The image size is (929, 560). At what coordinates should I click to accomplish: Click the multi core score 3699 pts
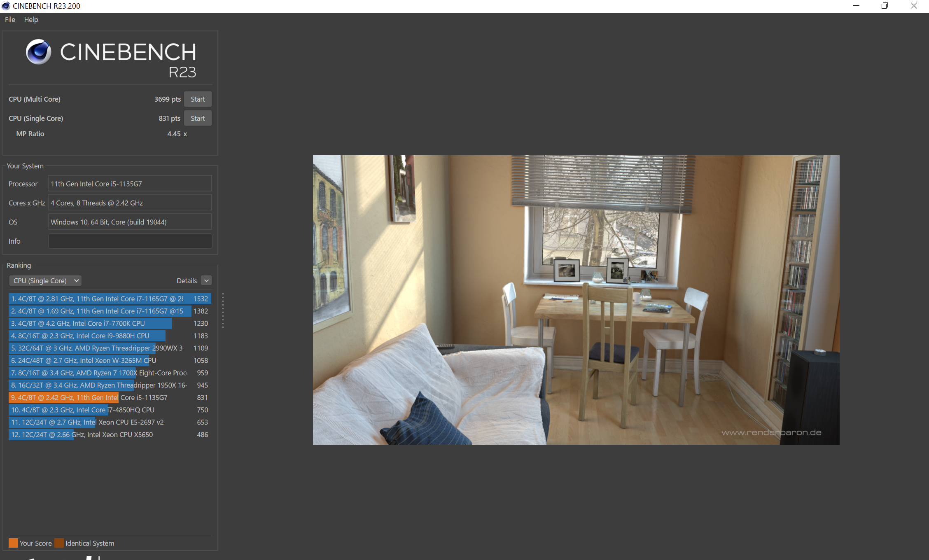pyautogui.click(x=168, y=99)
